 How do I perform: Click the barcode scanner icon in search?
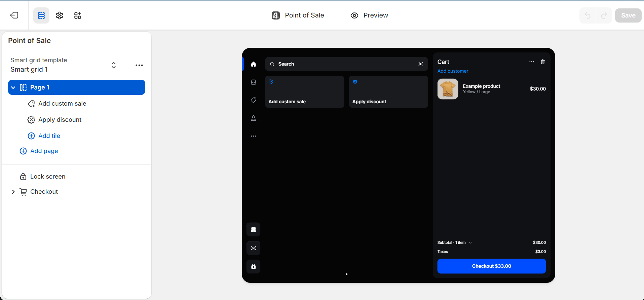pos(421,64)
